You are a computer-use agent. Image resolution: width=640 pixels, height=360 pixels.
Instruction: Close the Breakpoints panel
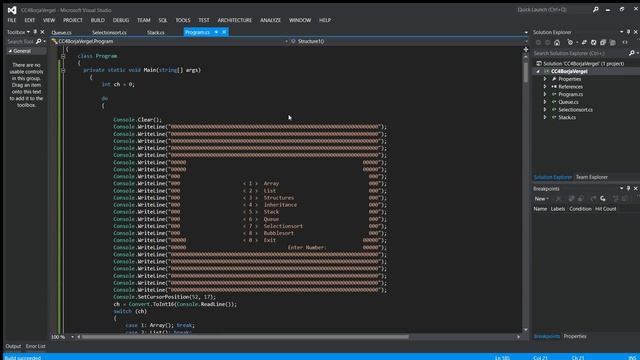636,189
